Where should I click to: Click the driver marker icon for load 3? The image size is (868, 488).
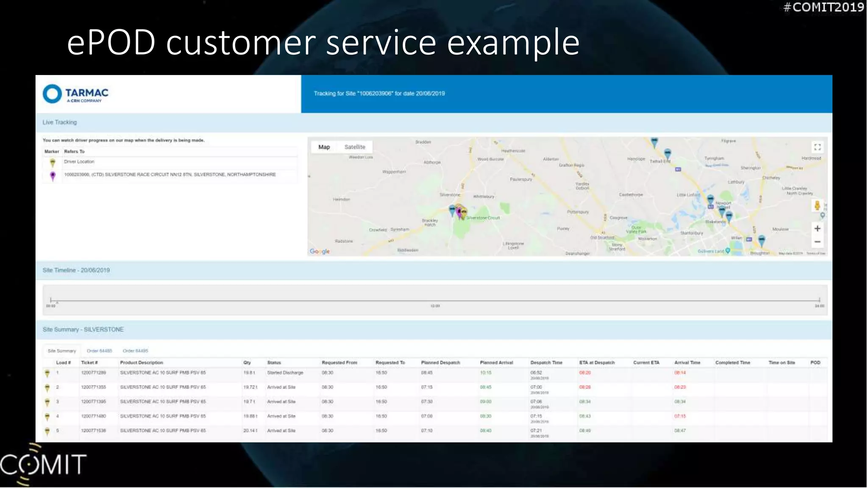click(47, 402)
